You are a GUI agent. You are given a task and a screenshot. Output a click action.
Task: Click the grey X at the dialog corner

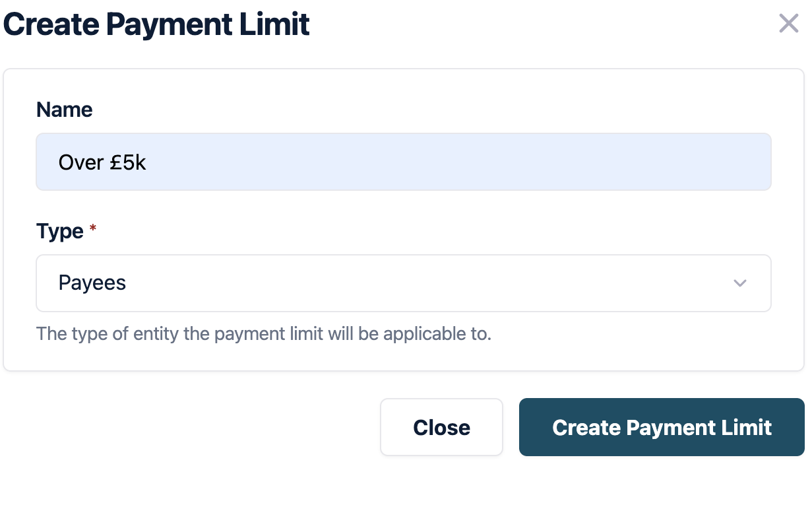pos(788,24)
